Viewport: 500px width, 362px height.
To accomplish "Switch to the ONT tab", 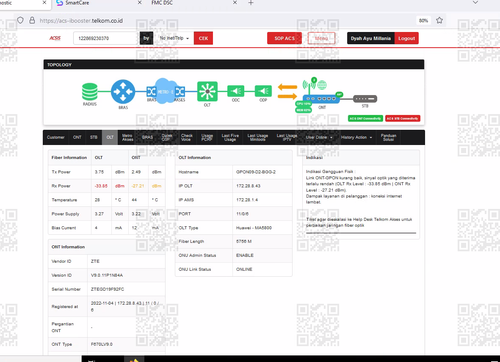I will click(77, 137).
